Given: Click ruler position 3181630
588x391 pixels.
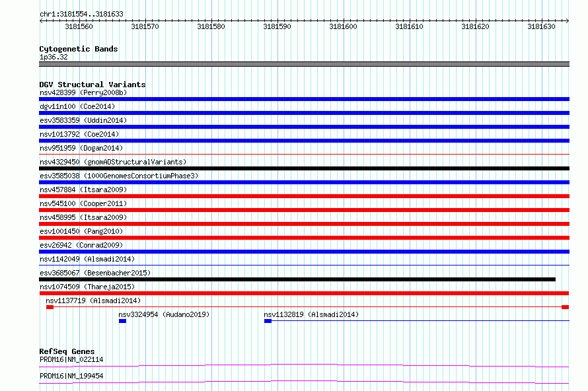Looking at the screenshot, I should [541, 26].
